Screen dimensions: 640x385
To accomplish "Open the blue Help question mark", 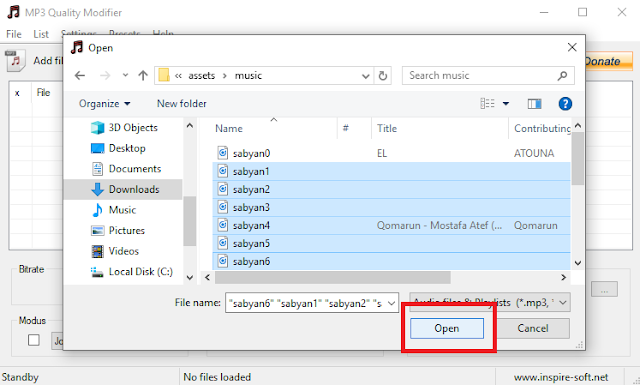I will click(565, 104).
